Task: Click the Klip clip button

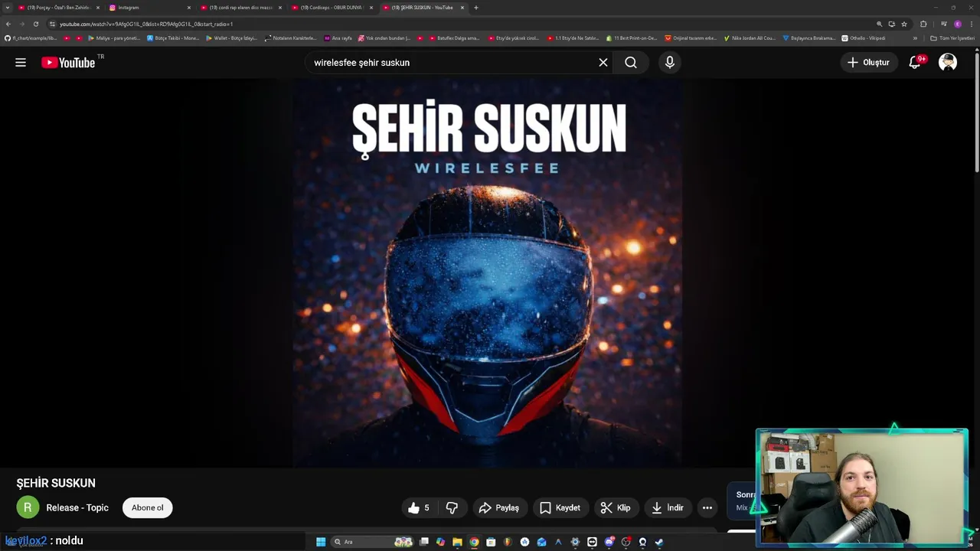Action: tap(616, 507)
